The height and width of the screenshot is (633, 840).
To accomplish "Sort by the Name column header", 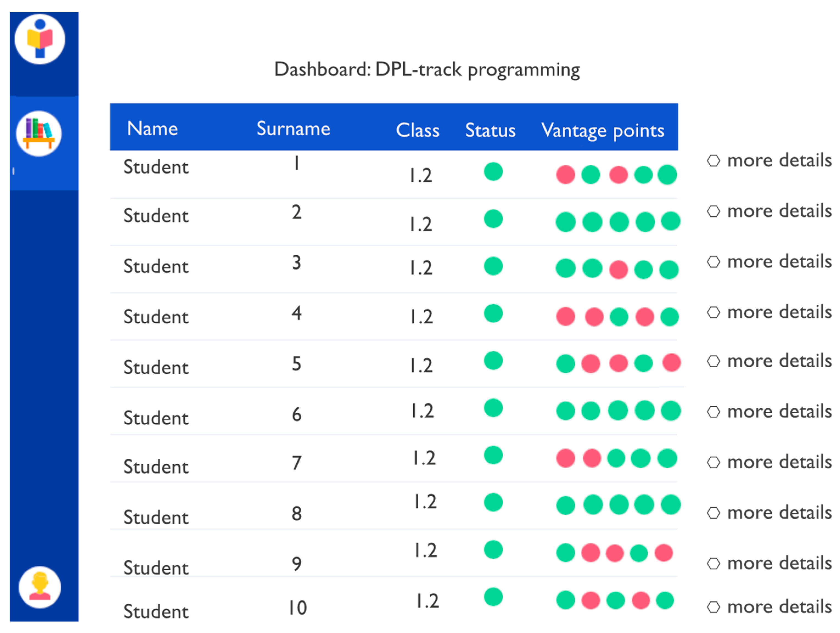I will 152,129.
